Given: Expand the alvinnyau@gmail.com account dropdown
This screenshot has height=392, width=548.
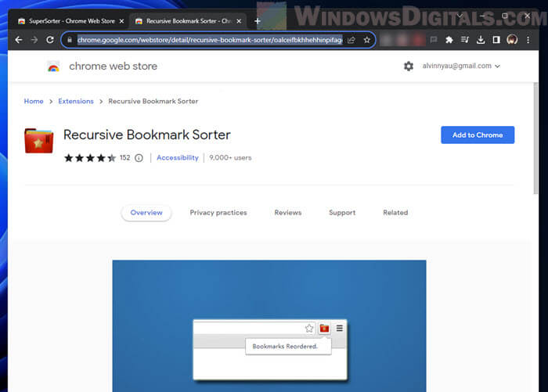Looking at the screenshot, I should [x=461, y=66].
